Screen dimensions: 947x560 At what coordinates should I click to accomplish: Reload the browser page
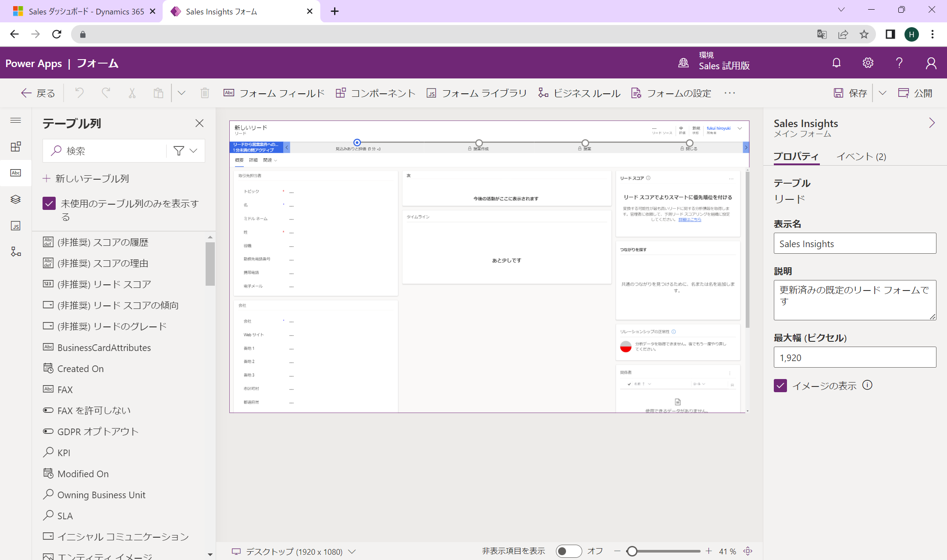57,34
